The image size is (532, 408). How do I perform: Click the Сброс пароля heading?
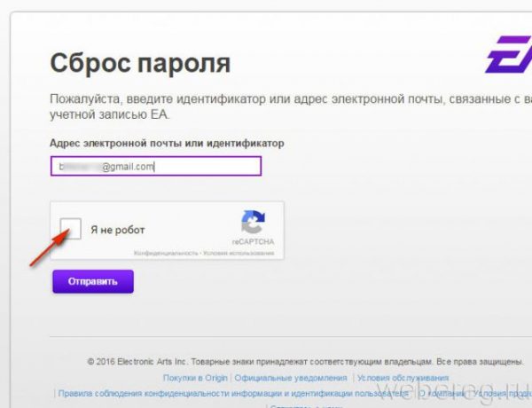[140, 64]
